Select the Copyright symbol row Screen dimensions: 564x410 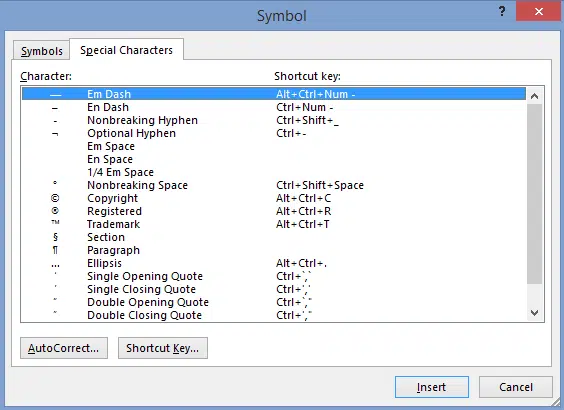(x=273, y=198)
